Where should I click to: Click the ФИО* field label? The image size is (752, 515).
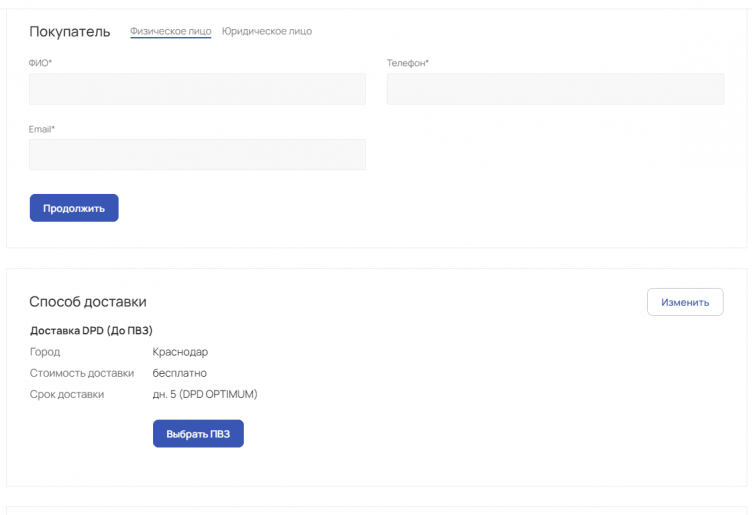point(40,63)
